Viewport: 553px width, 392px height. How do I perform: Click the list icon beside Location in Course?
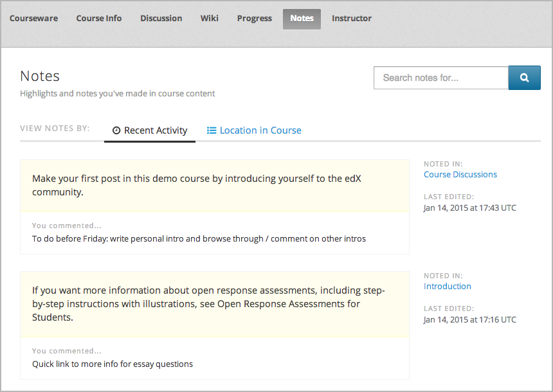click(x=212, y=130)
